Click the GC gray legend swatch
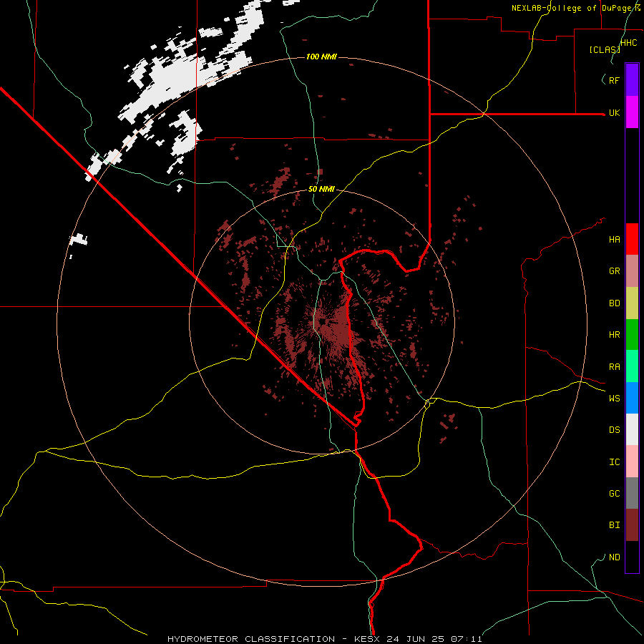Image resolution: width=644 pixels, height=644 pixels. coord(632,493)
